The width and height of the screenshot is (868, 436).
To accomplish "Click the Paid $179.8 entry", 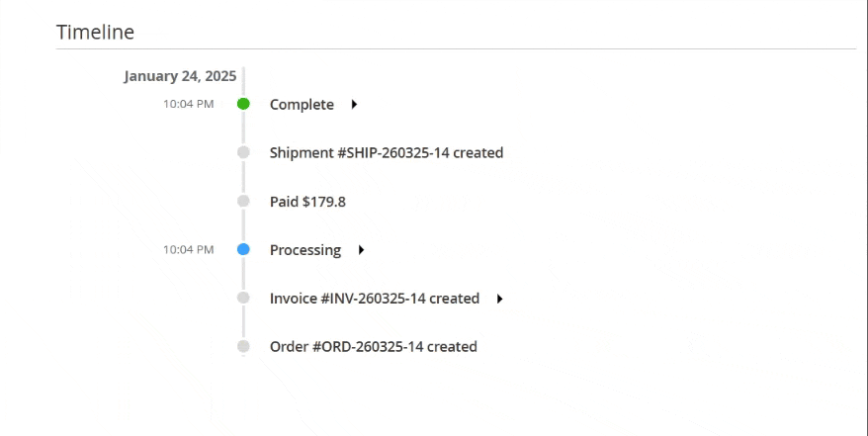I will coord(307,202).
